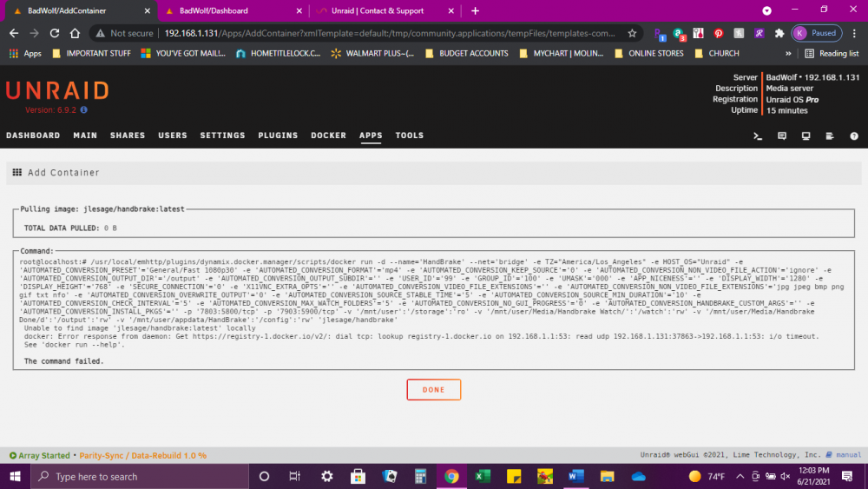Open weather 74°F taskbar widget

[707, 476]
